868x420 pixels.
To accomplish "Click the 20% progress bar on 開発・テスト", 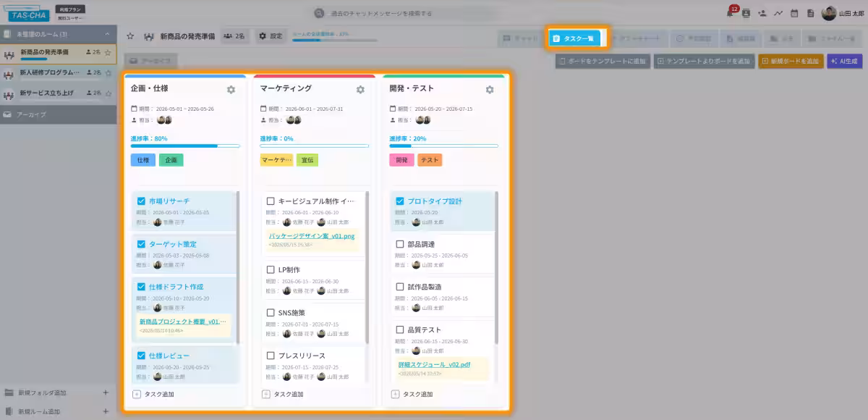I will pyautogui.click(x=443, y=146).
